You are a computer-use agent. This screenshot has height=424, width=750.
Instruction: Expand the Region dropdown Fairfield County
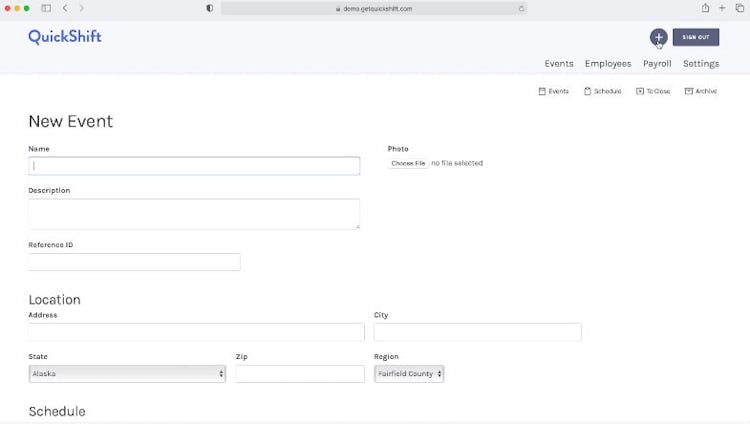[409, 374]
